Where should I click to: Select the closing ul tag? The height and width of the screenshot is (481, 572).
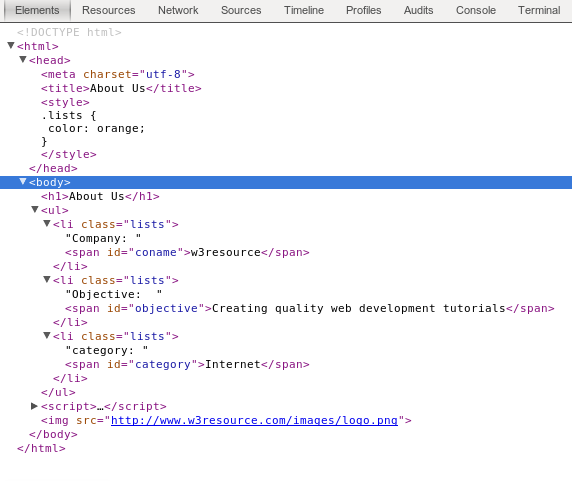58,392
